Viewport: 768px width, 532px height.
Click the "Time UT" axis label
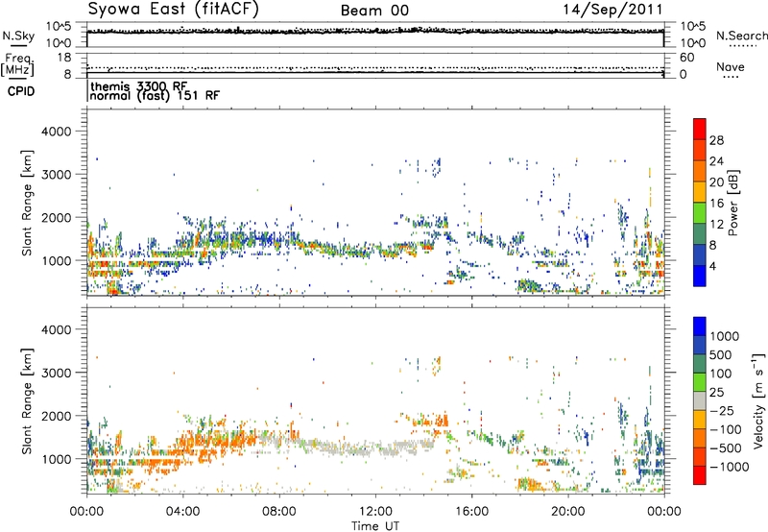point(375,526)
